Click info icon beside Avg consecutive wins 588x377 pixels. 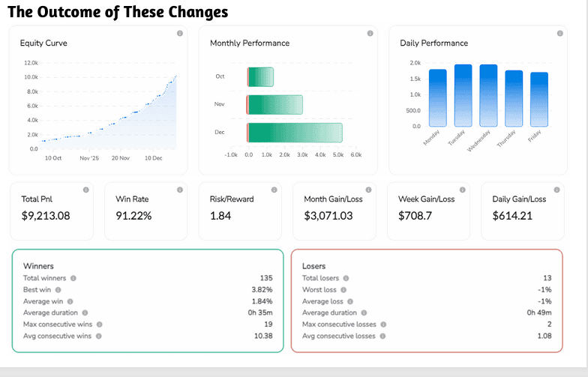coord(99,336)
